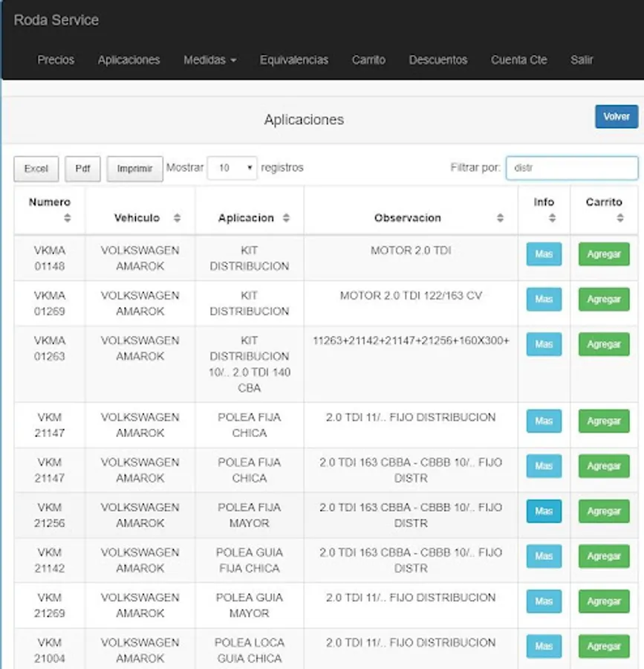The height and width of the screenshot is (669, 644).
Task: Sort by Info column arrows
Action: (552, 218)
